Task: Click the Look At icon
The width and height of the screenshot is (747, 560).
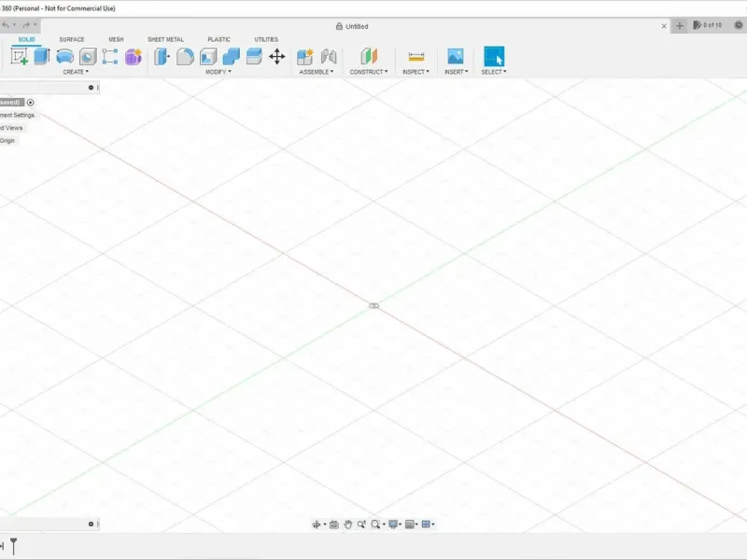Action: click(x=334, y=525)
